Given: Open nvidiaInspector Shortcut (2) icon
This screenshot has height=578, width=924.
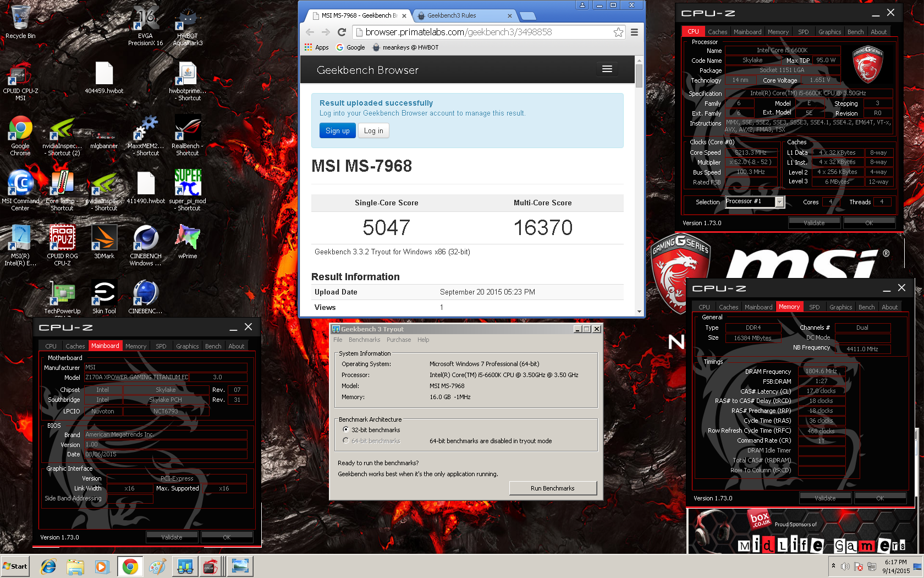Looking at the screenshot, I should 62,135.
